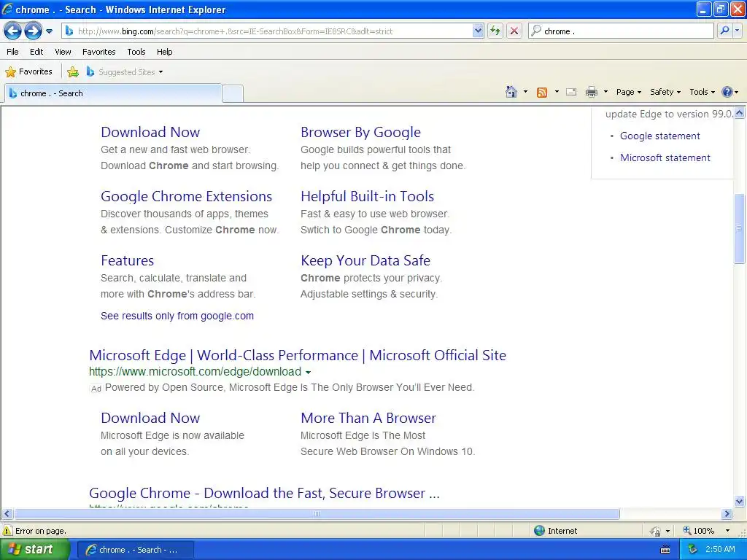Screen dimensions: 747x560
Task: Expand the feeds dropdown arrow
Action: pos(557,92)
